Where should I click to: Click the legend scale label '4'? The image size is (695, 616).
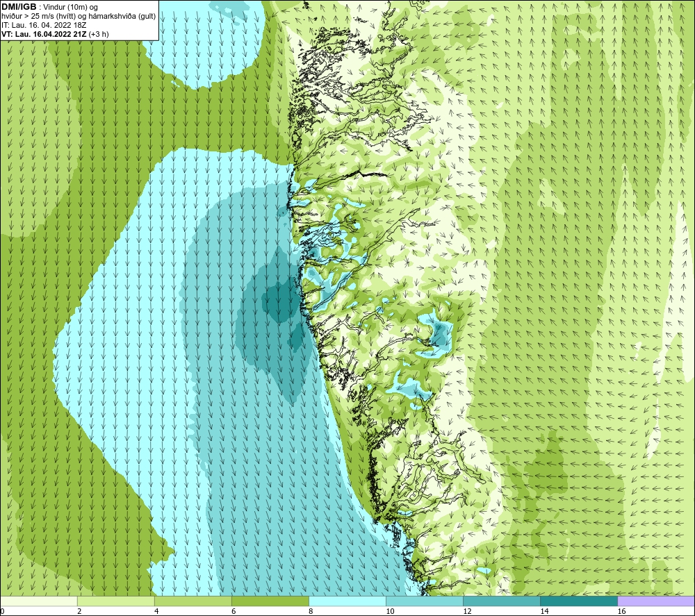click(156, 611)
